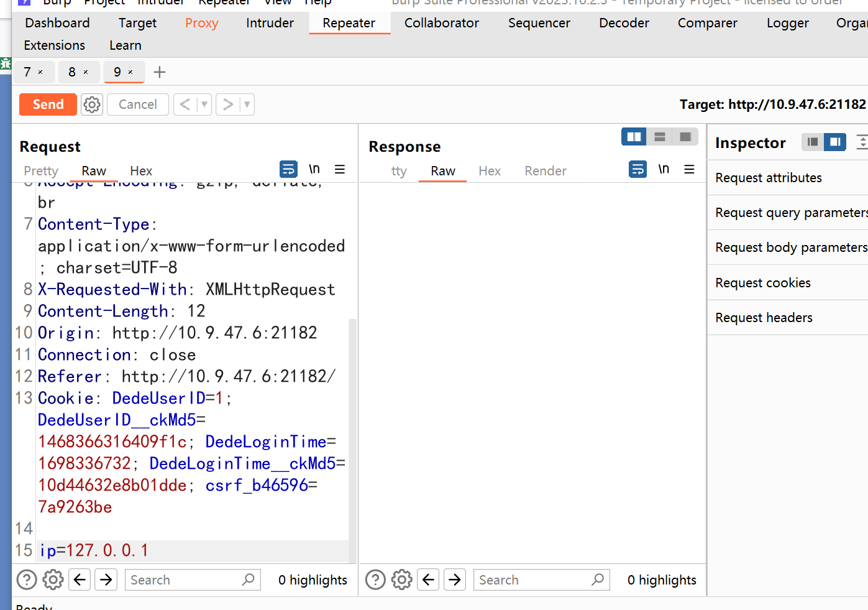Switch Response view to Render
The height and width of the screenshot is (610, 868).
[546, 171]
